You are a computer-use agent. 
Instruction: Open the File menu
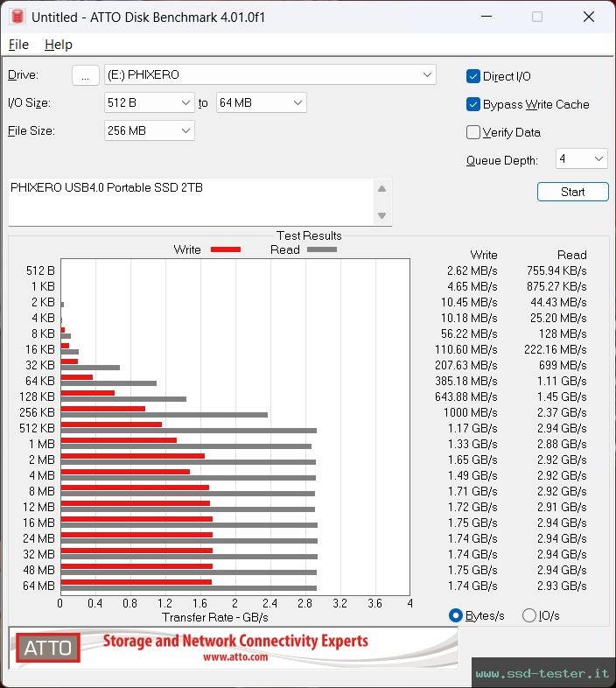[18, 45]
